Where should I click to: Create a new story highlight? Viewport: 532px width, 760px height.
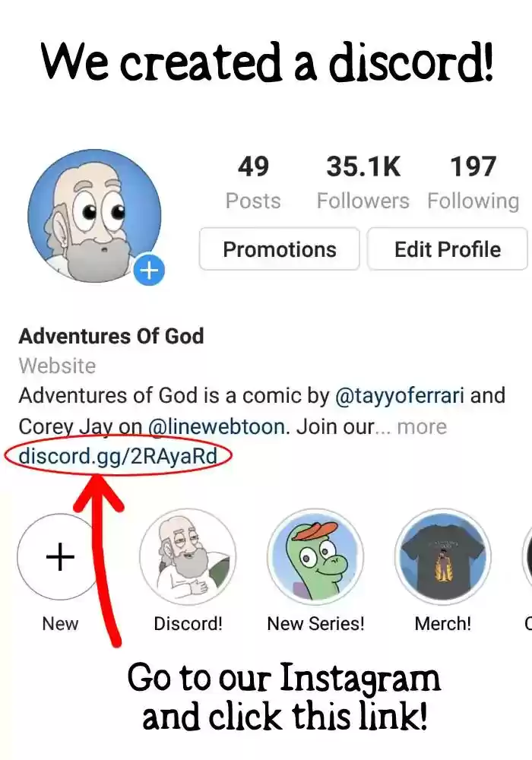59,556
